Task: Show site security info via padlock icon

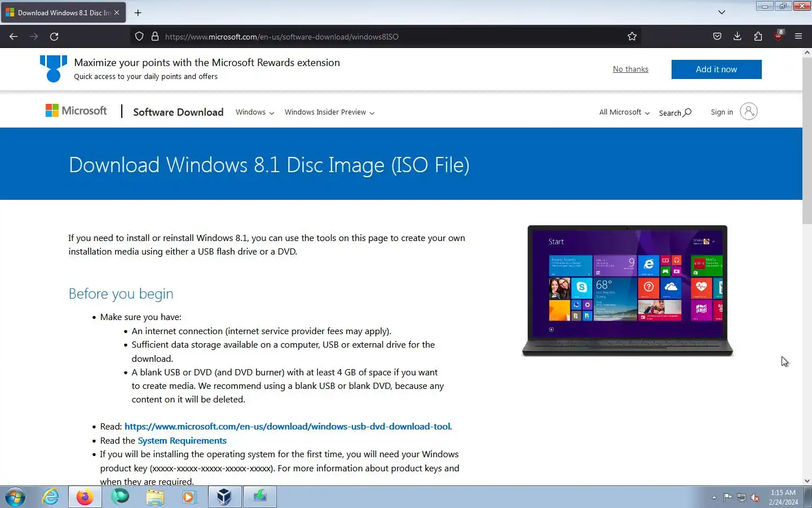Action: [x=155, y=37]
